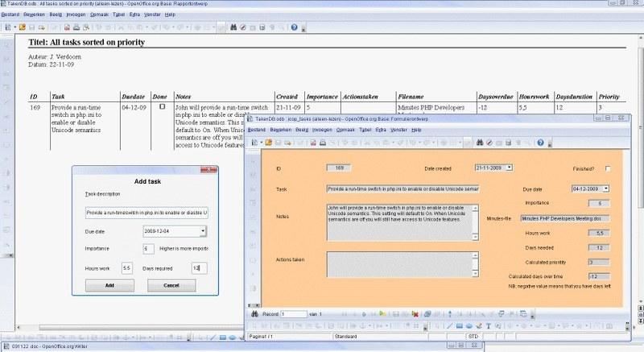The width and height of the screenshot is (644, 352).
Task: Click document-as-email icon in report window toolbar
Action: pyautogui.click(x=42, y=27)
